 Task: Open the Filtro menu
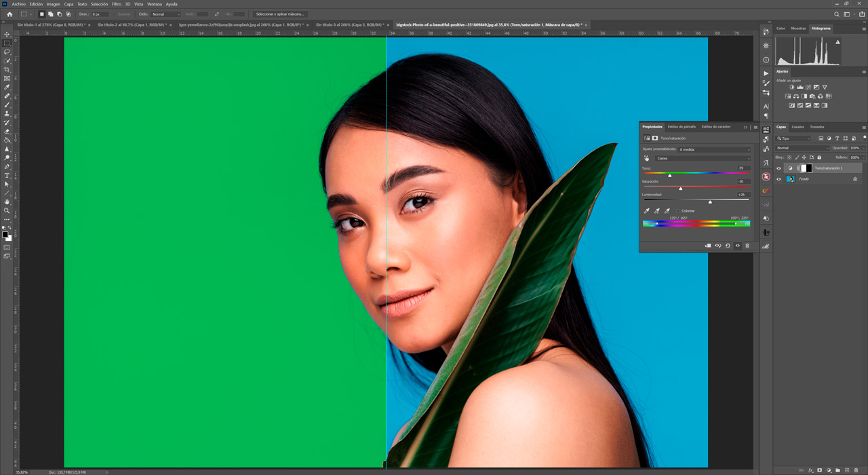point(116,4)
